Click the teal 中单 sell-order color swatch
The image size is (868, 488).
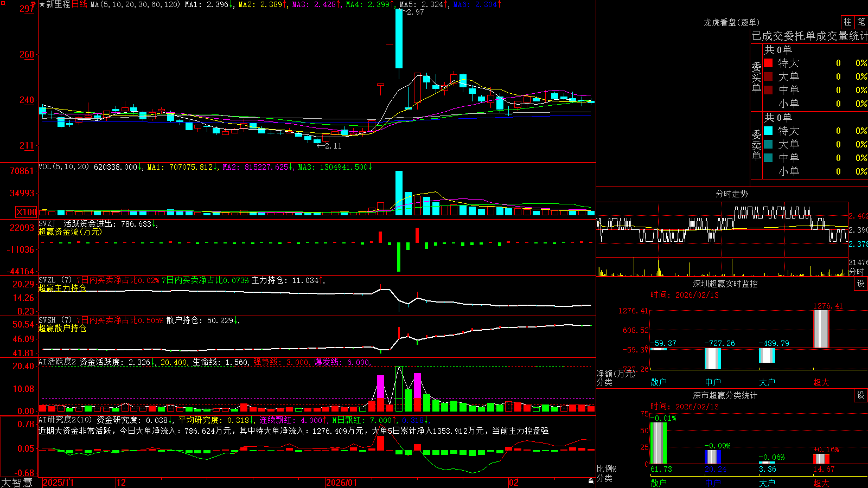point(768,158)
